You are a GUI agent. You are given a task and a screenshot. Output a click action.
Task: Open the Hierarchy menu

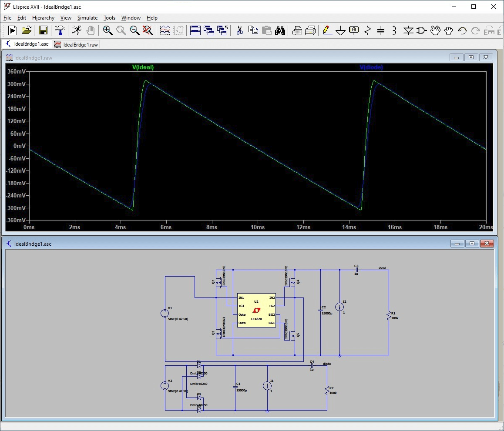[x=43, y=18]
